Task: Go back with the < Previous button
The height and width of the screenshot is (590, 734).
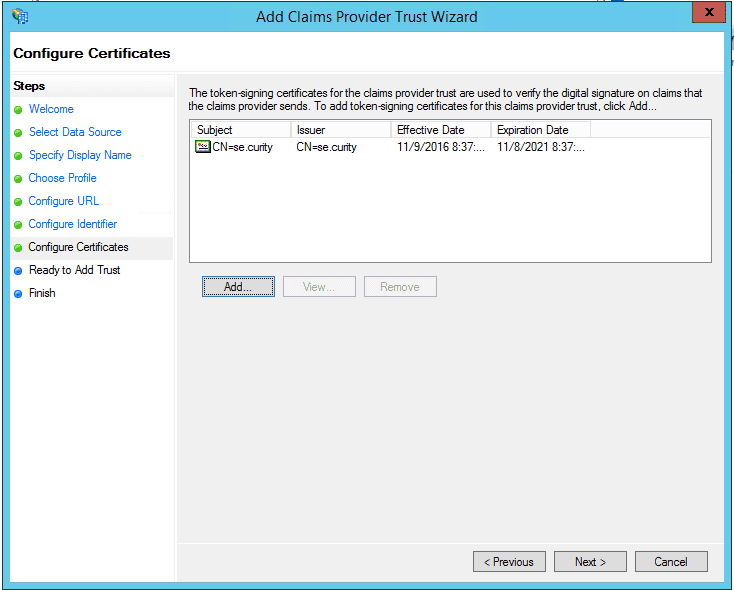Action: coord(509,562)
